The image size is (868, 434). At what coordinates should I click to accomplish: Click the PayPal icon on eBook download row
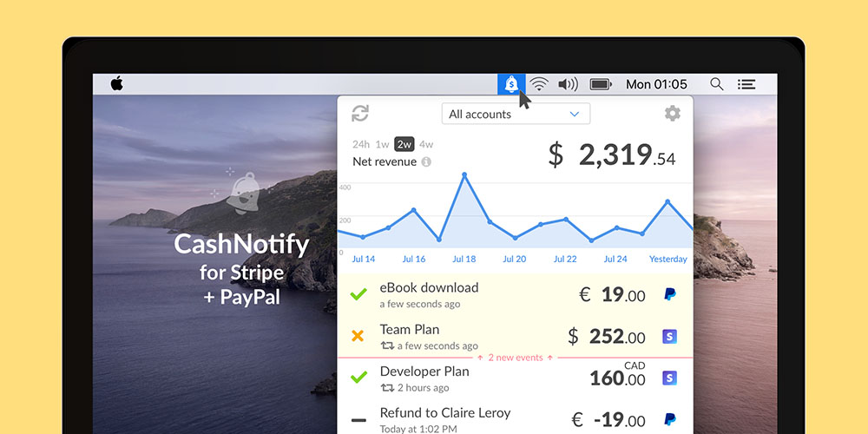click(x=670, y=294)
